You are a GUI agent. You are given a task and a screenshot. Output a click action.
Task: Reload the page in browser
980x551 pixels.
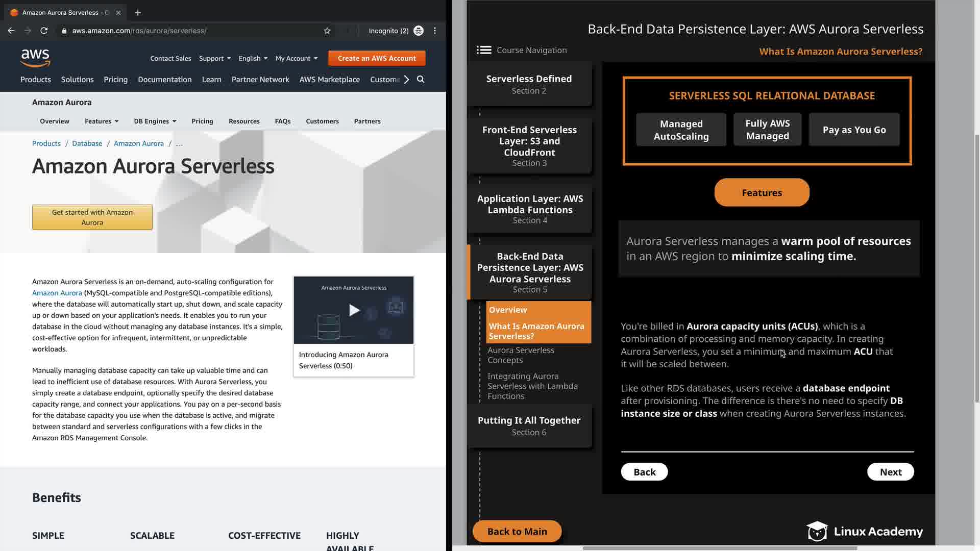44,31
